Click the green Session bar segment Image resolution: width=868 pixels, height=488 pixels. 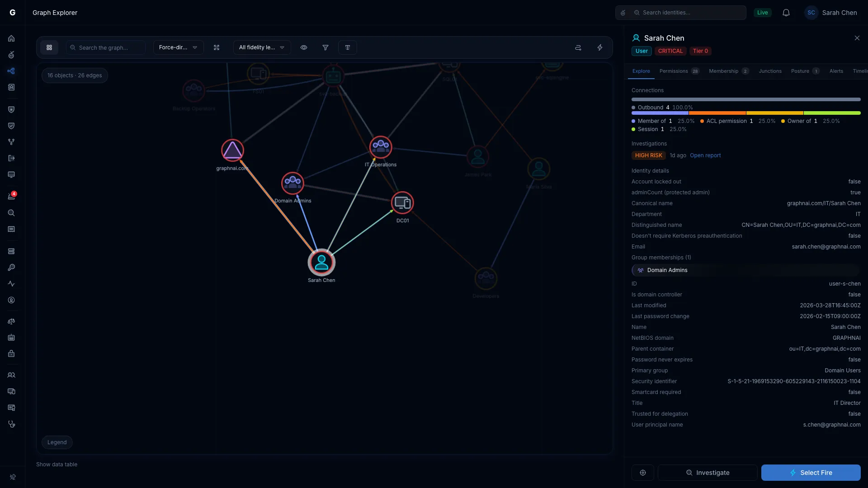832,113
